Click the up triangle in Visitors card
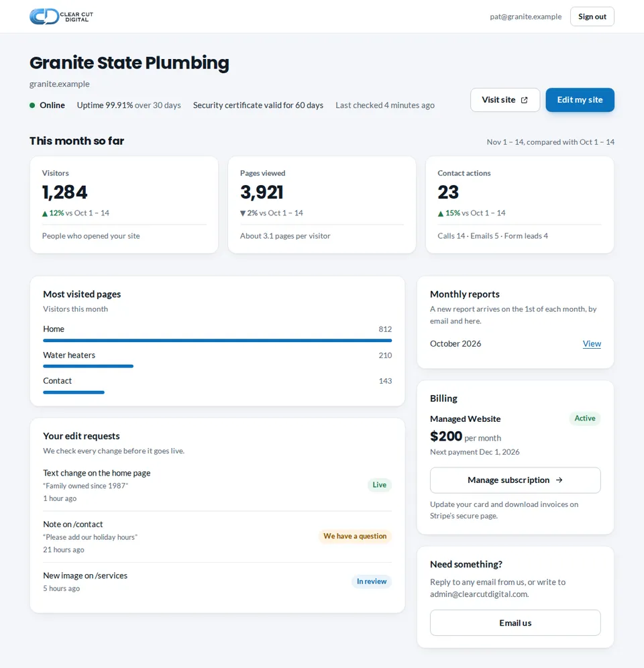 (x=45, y=213)
